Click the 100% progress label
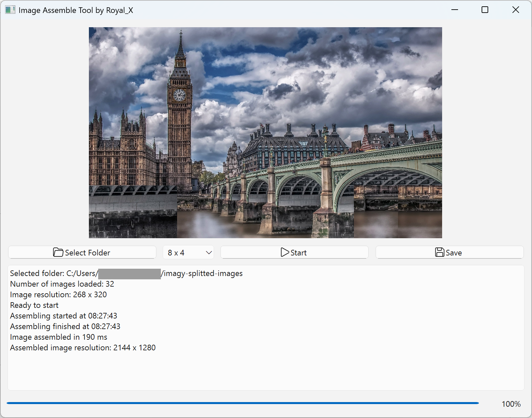Viewport: 532px width, 418px height. pyautogui.click(x=511, y=404)
